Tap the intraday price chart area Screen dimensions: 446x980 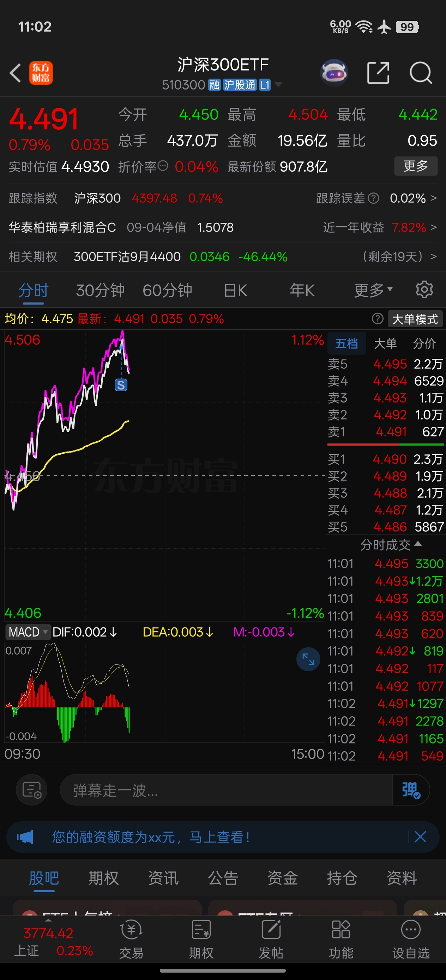(164, 476)
